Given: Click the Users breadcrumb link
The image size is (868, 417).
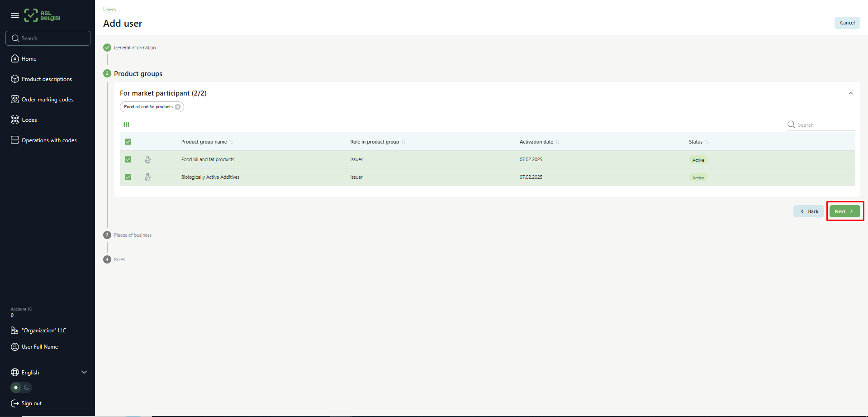Looking at the screenshot, I should 109,10.
